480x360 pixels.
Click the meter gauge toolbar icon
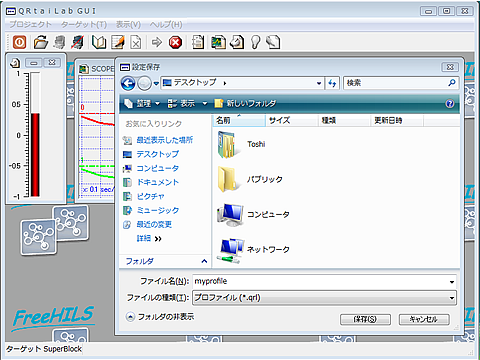click(237, 42)
